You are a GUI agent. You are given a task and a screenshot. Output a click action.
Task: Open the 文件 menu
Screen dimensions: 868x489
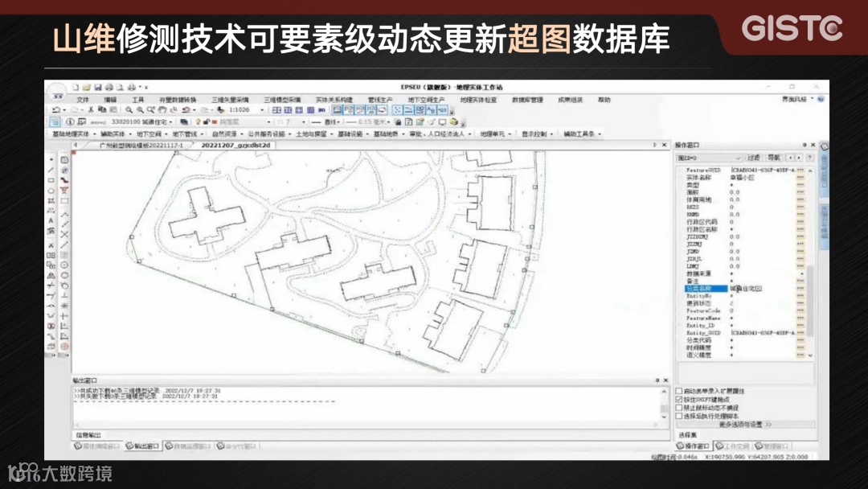[x=83, y=100]
